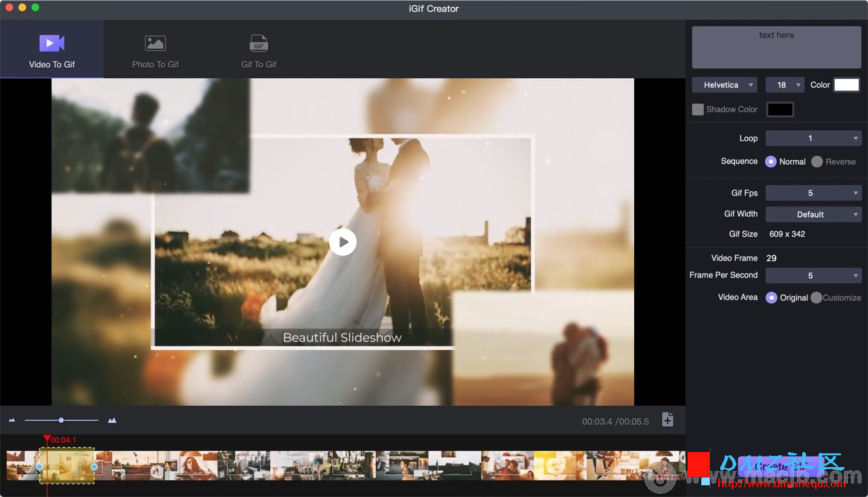Click the yellow minimize window button
The width and height of the screenshot is (868, 497).
tap(22, 7)
